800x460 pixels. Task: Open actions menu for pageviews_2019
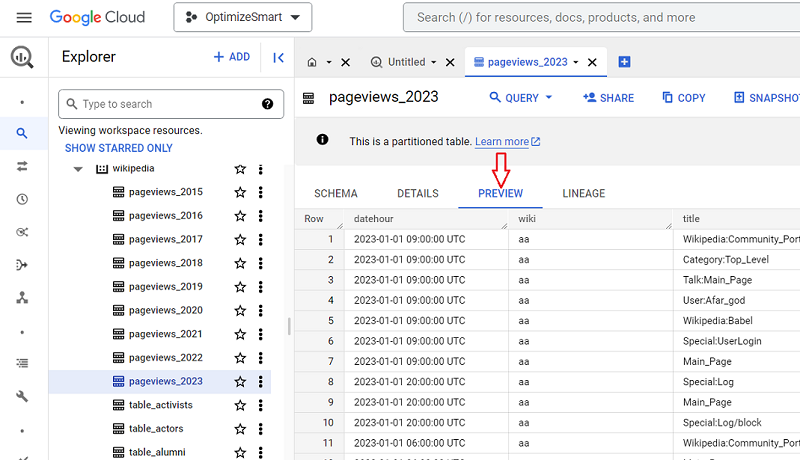tap(261, 287)
